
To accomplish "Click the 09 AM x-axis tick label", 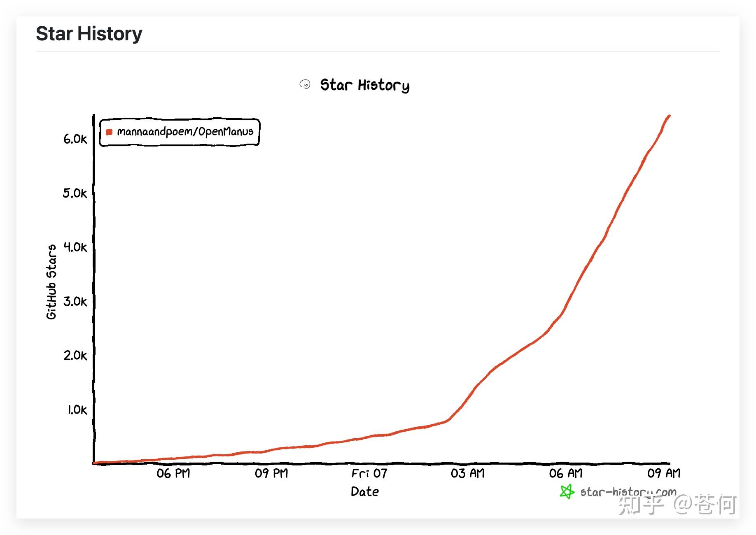I will click(664, 474).
